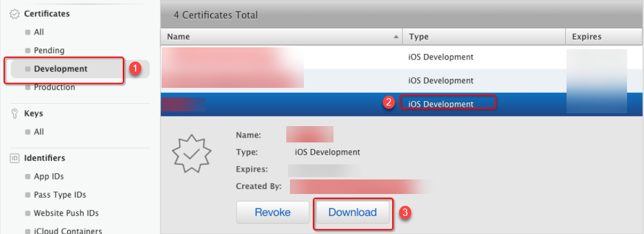Sort certificates by Type column
This screenshot has height=234, width=644.
pos(484,36)
